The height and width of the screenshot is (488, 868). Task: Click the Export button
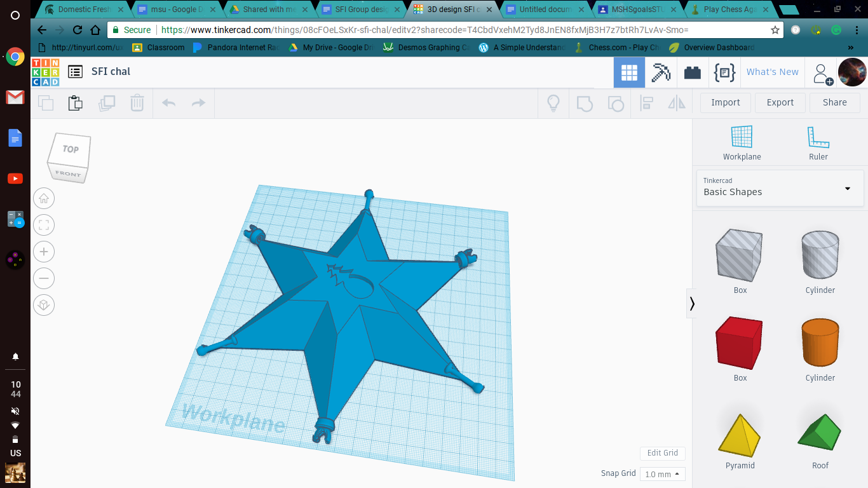coord(780,102)
